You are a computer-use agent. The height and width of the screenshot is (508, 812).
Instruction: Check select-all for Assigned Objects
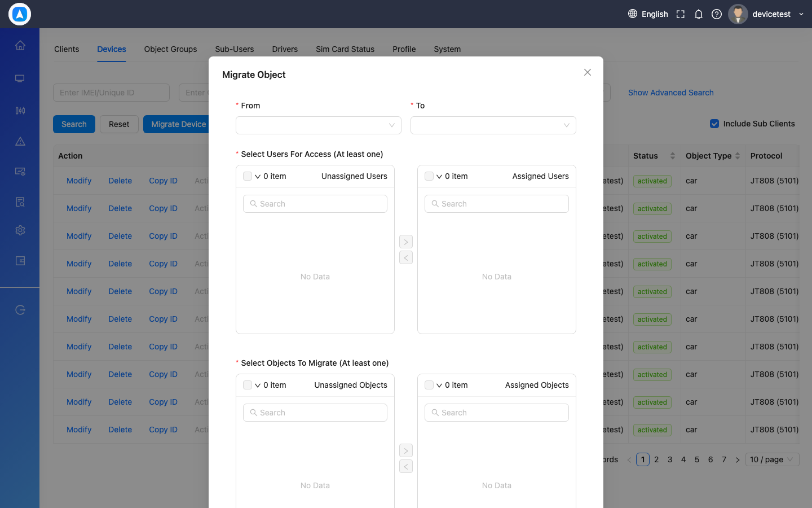[429, 385]
